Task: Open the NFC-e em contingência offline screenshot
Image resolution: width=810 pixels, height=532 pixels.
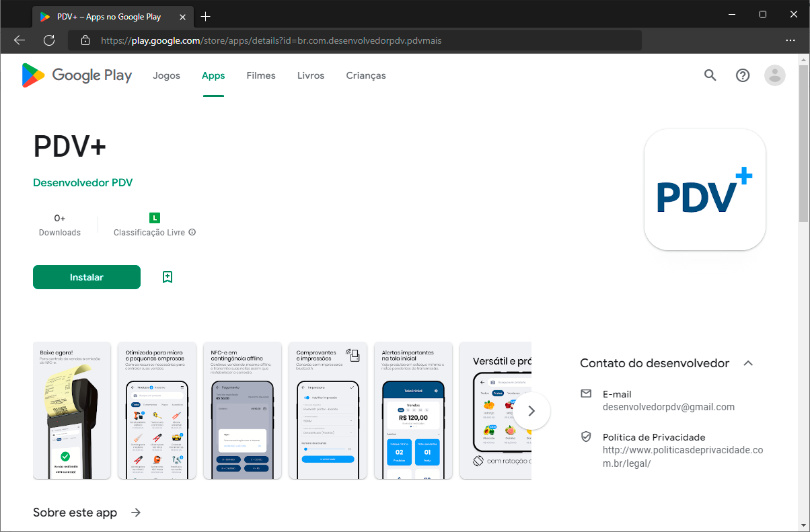Action: 243,411
